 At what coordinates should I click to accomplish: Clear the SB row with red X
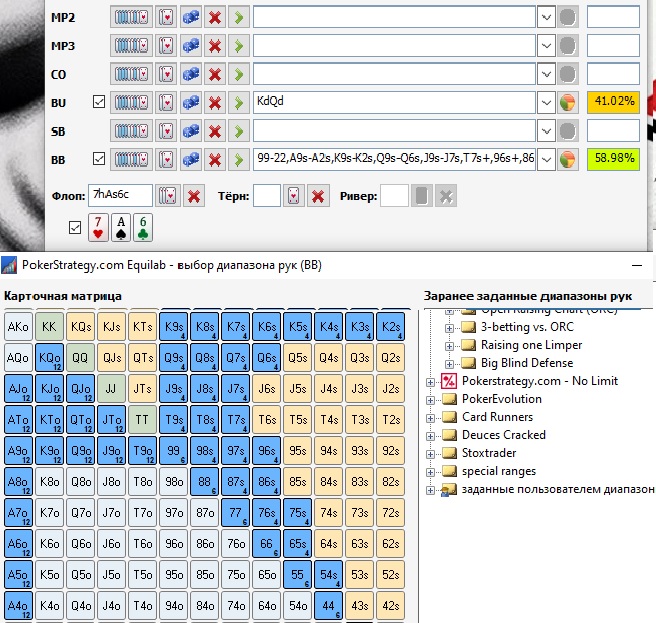click(x=215, y=131)
